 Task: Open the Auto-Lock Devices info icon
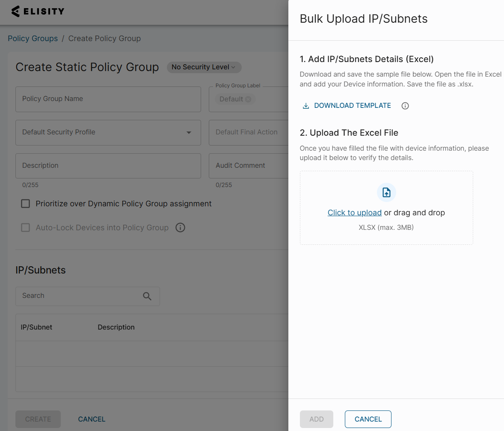pos(181,228)
